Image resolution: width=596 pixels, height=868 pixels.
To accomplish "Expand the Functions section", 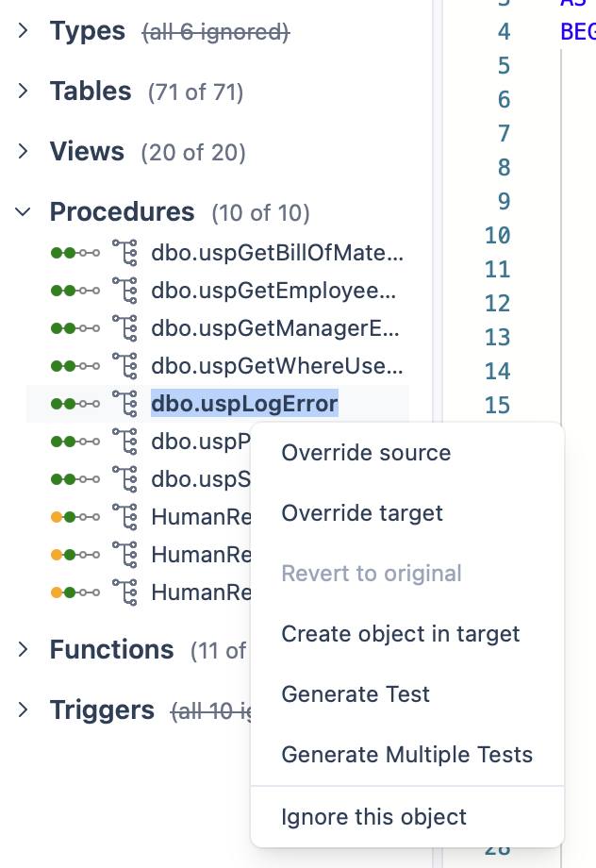I will pyautogui.click(x=24, y=650).
